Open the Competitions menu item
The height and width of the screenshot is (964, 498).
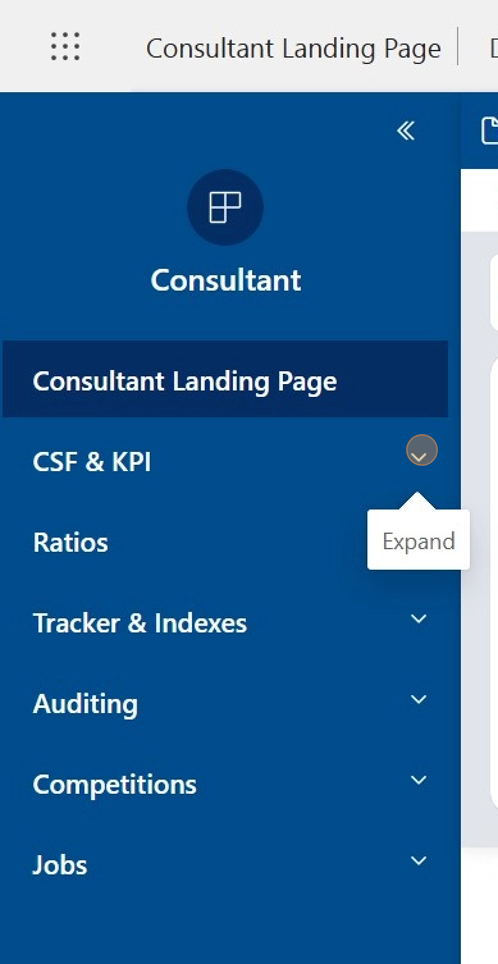point(114,784)
